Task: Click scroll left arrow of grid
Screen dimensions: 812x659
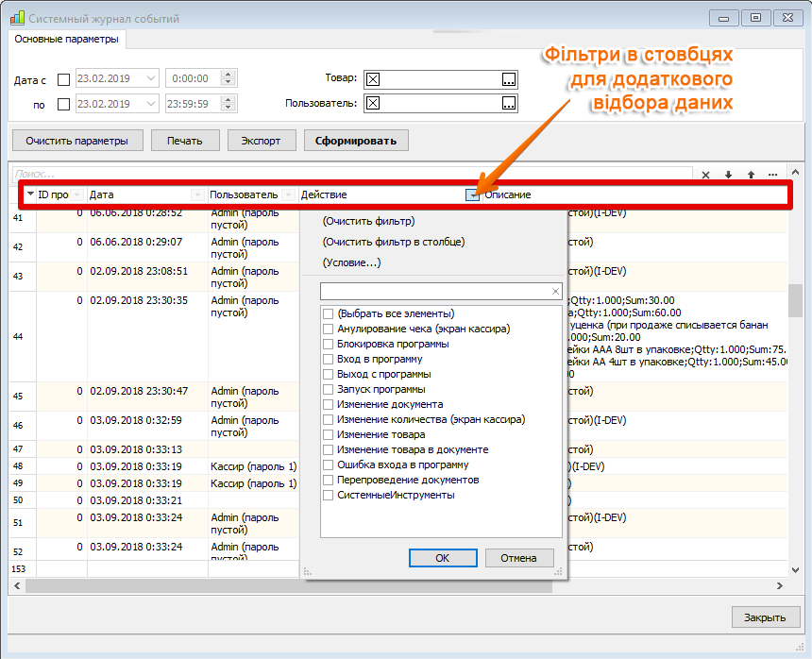Action: [x=17, y=586]
